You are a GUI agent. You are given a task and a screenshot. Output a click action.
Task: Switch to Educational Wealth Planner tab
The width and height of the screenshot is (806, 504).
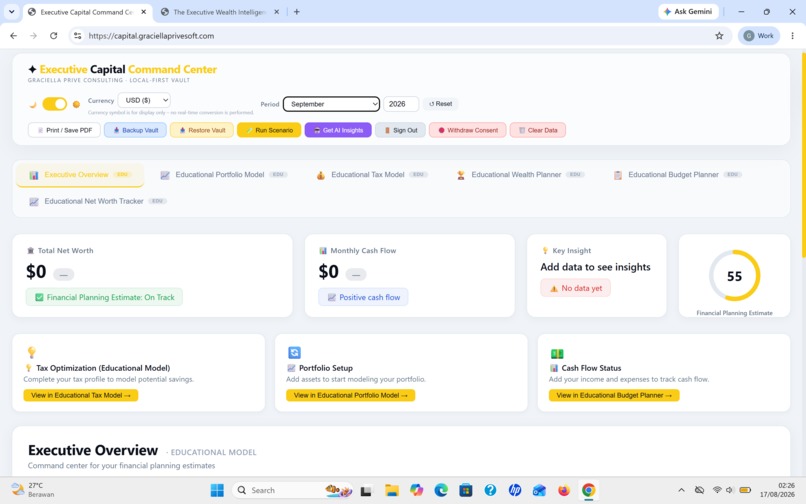click(x=519, y=175)
